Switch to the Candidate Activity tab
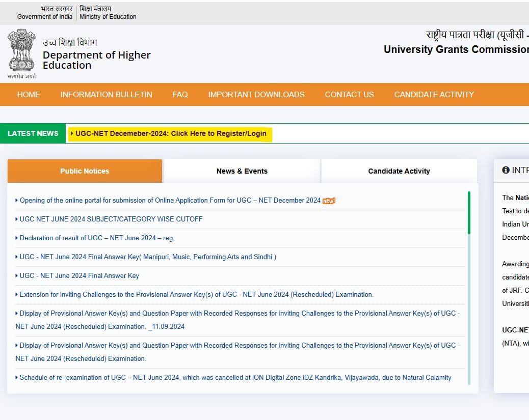 [399, 171]
